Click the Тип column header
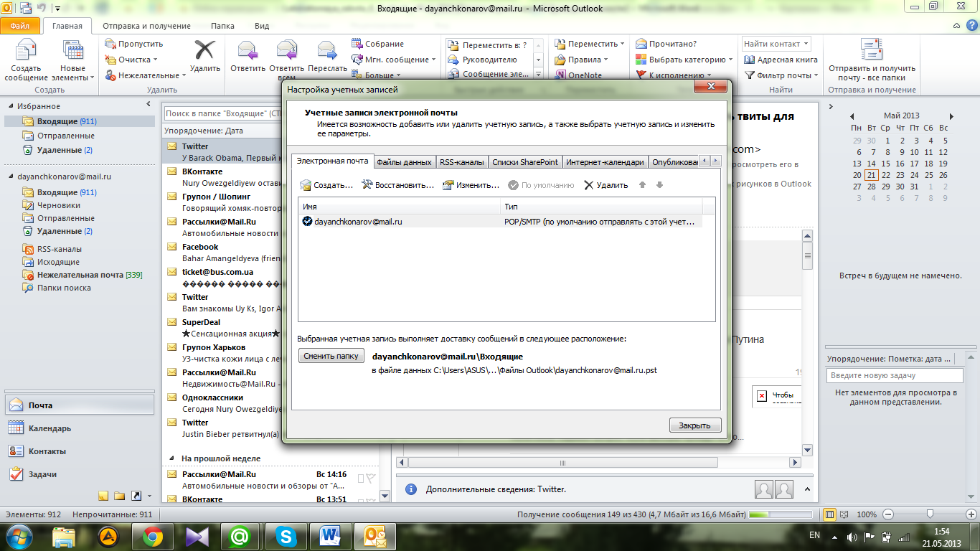The image size is (980, 551). [601, 207]
